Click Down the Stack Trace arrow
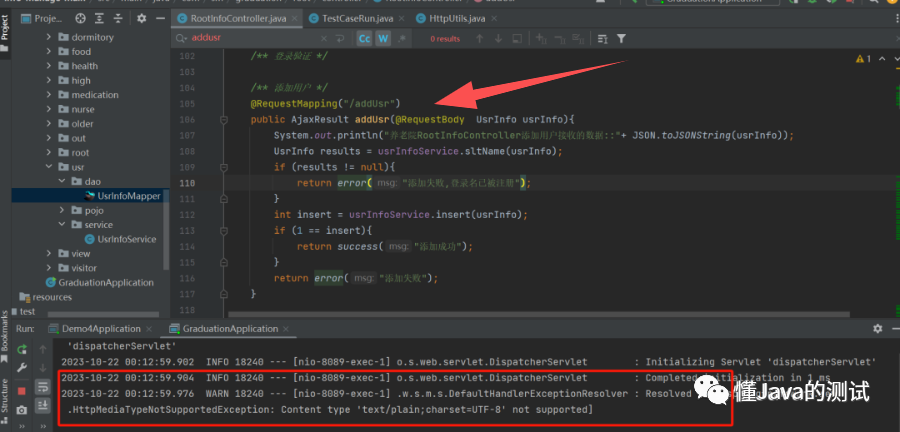 tap(42, 368)
